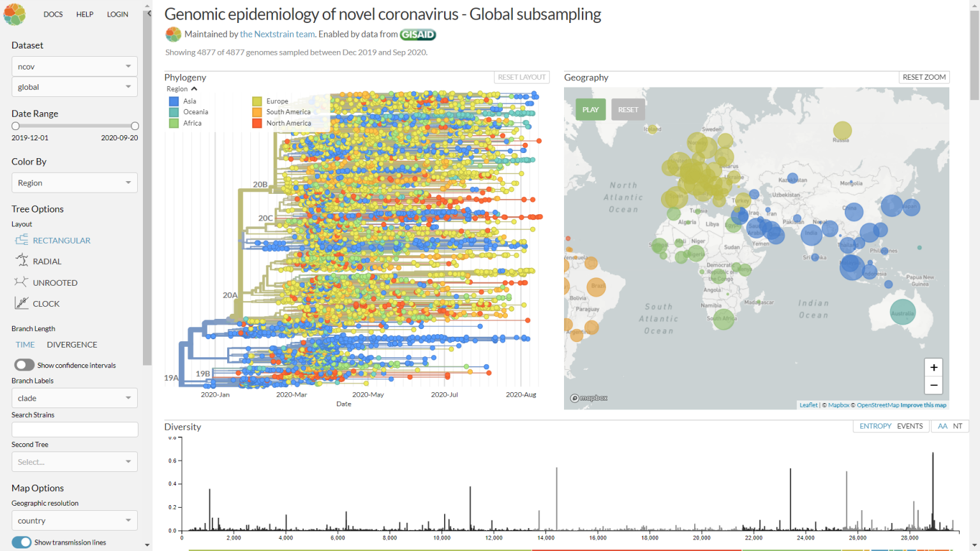Switch branch length to DIVERGENCE
980x551 pixels.
(x=71, y=344)
